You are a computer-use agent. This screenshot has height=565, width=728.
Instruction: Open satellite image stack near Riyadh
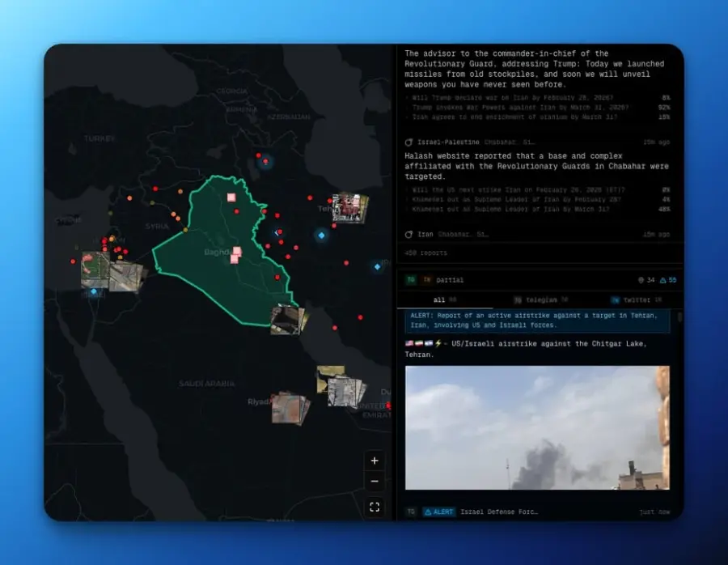click(290, 409)
